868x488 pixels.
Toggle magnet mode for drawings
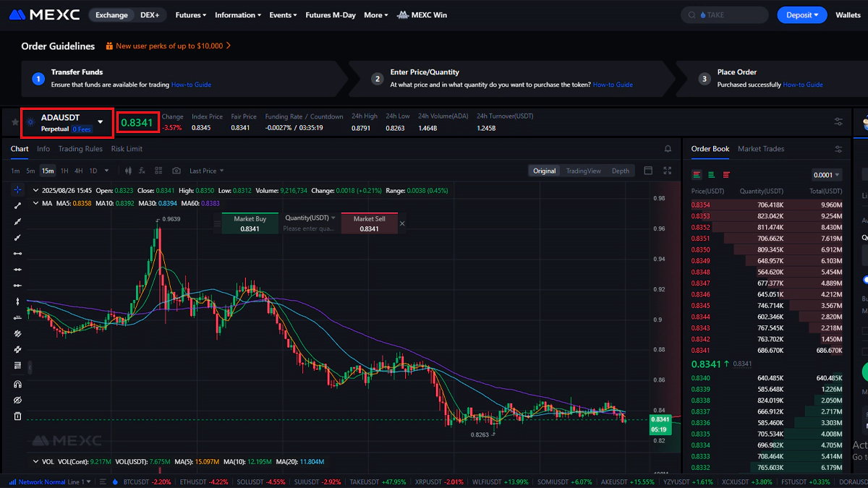[x=17, y=384]
